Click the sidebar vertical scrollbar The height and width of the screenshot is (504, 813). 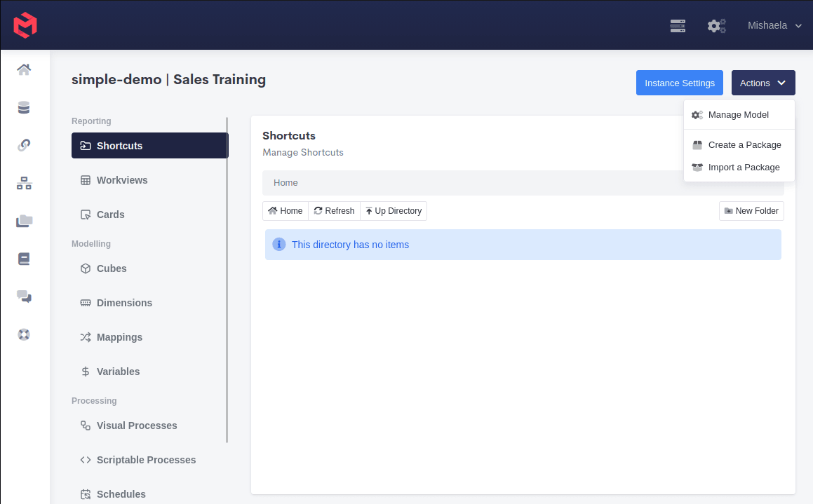[227, 280]
